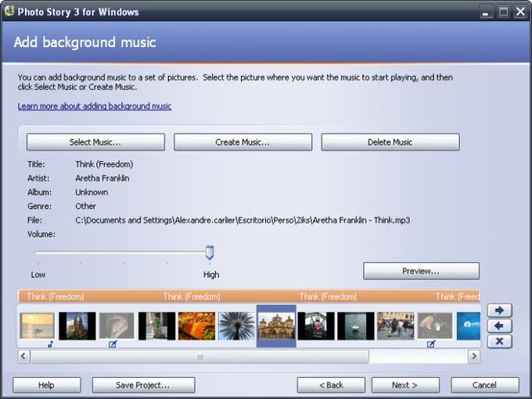The height and width of the screenshot is (399, 532).
Task: Cancel the Photo Story wizard
Action: click(485, 385)
